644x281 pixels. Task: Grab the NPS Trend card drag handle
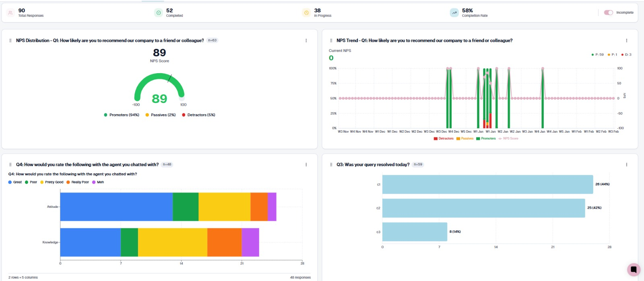(x=331, y=41)
